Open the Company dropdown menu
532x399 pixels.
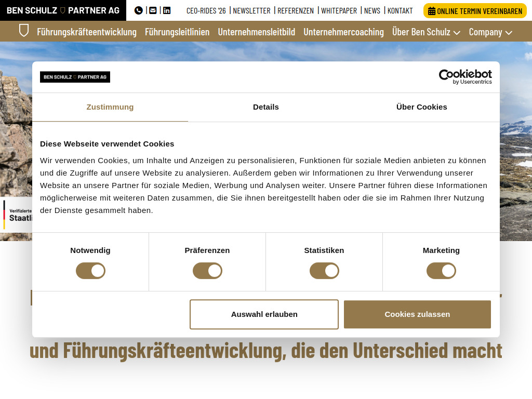(x=490, y=32)
